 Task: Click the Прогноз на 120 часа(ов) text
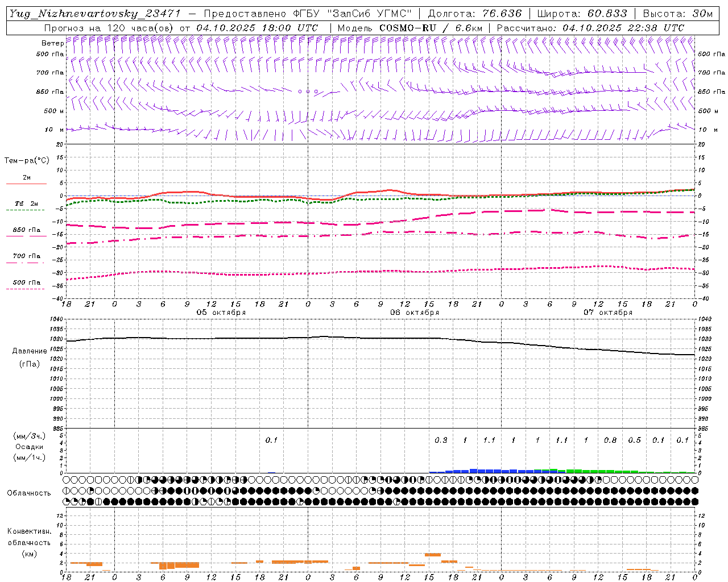[109, 28]
